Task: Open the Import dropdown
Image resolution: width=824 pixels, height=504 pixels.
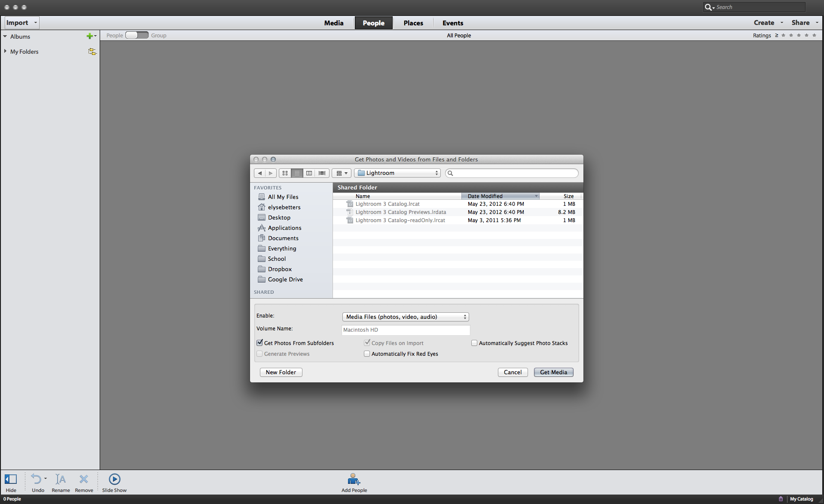Action: coord(22,22)
